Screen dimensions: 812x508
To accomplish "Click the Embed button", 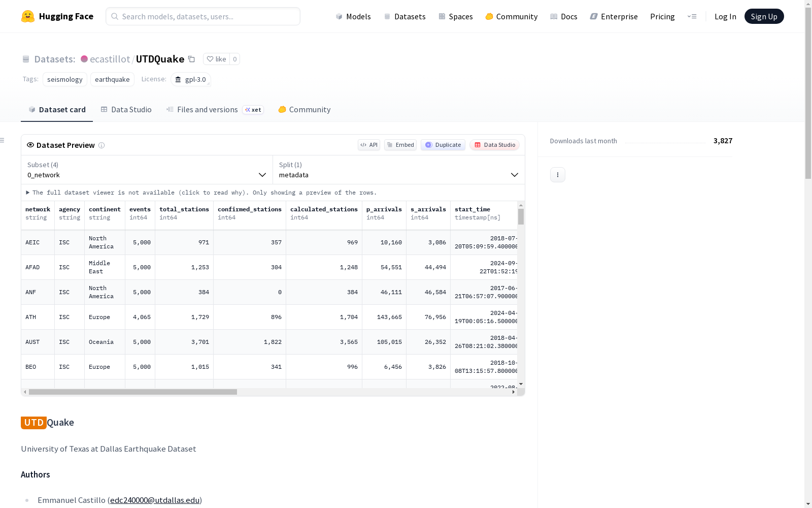I will point(400,145).
